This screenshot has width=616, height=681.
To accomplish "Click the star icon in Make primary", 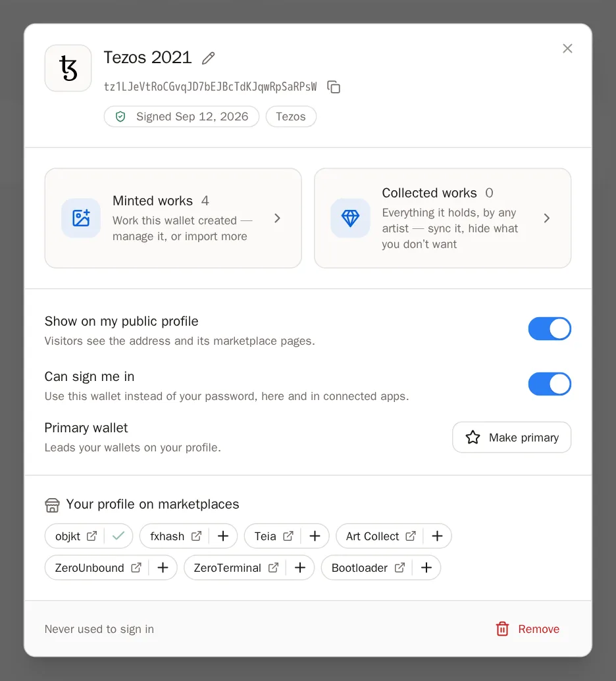I will click(473, 438).
